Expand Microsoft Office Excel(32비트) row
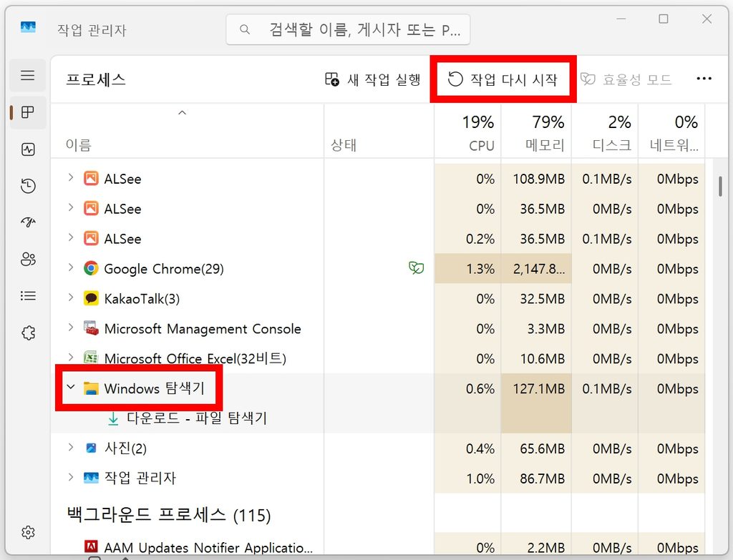Viewport: 733px width, 560px height. tap(71, 357)
